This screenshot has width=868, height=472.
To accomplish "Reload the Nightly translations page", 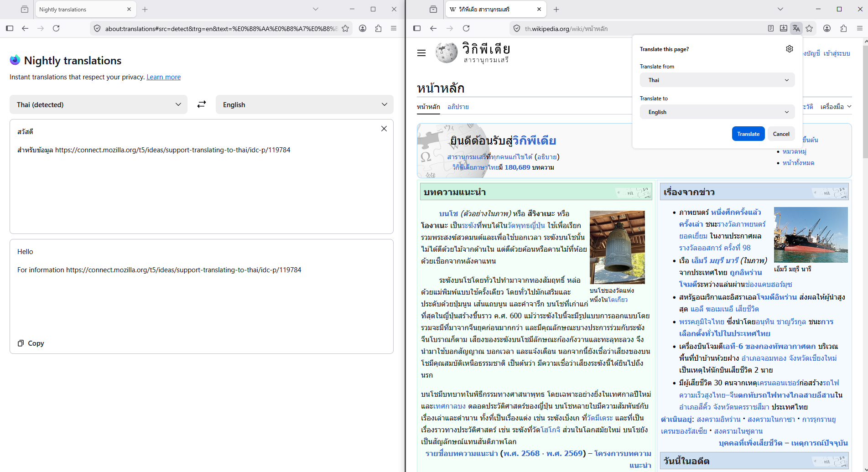I will point(56,28).
